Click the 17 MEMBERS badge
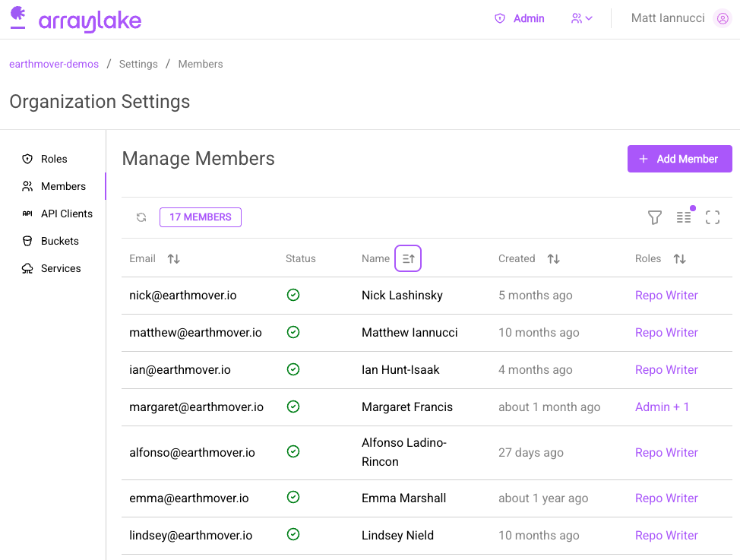 200,217
